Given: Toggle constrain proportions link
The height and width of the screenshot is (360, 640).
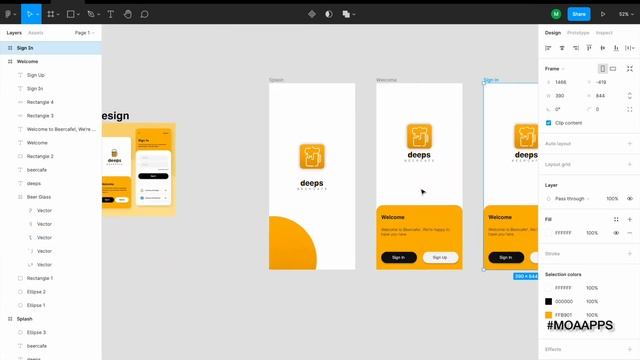Looking at the screenshot, I should [630, 96].
